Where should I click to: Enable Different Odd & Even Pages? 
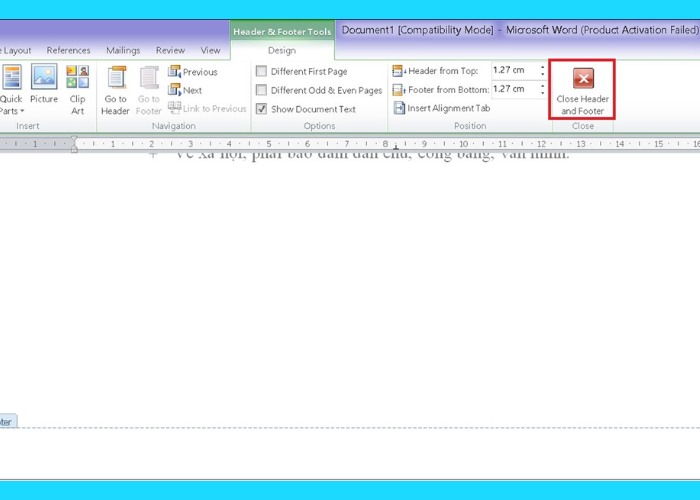pyautogui.click(x=262, y=90)
